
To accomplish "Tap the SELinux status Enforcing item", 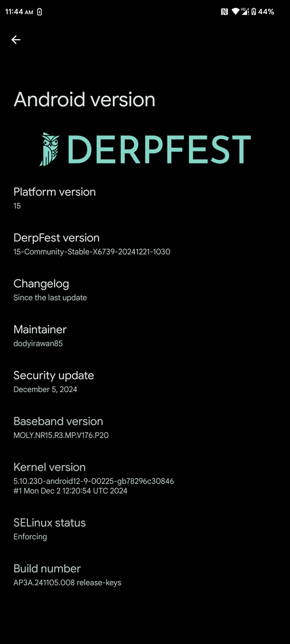I will tap(145, 529).
